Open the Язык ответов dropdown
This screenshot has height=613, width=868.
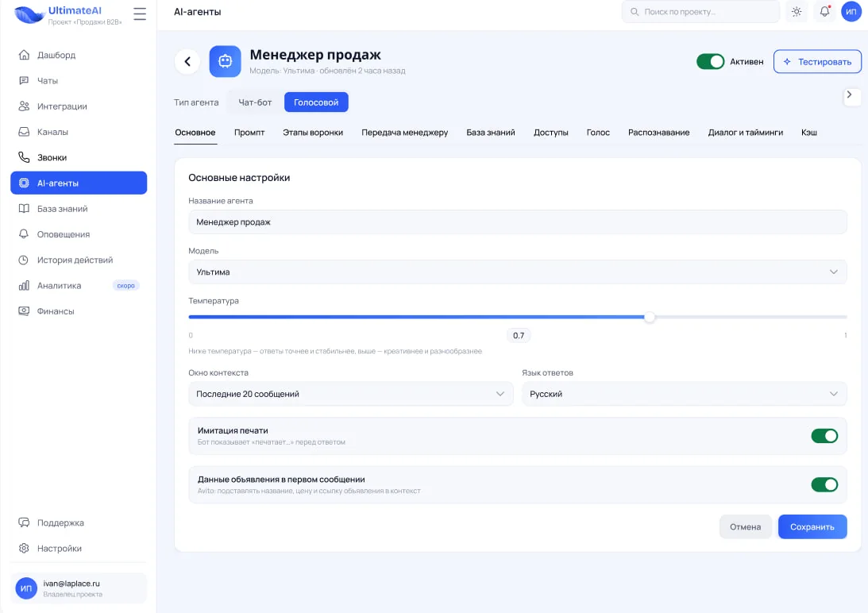pyautogui.click(x=685, y=394)
